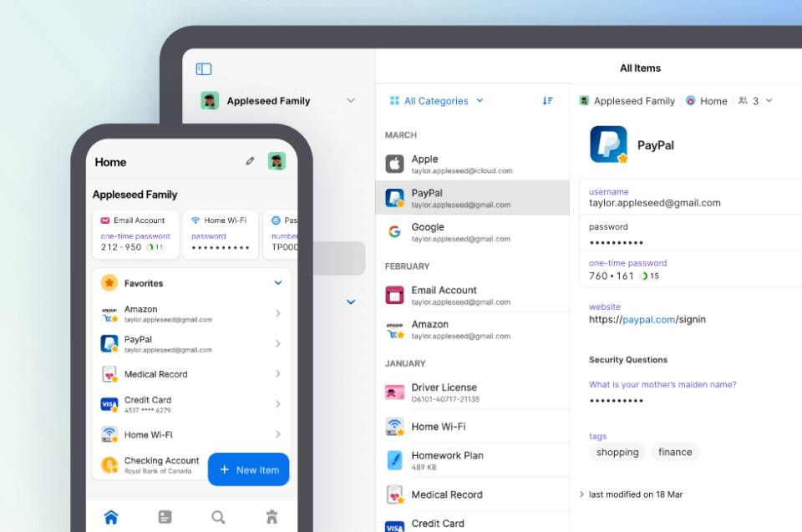Tap the Watchtower tab icon in the phone bottom bar
802x532 pixels.
[x=272, y=517]
